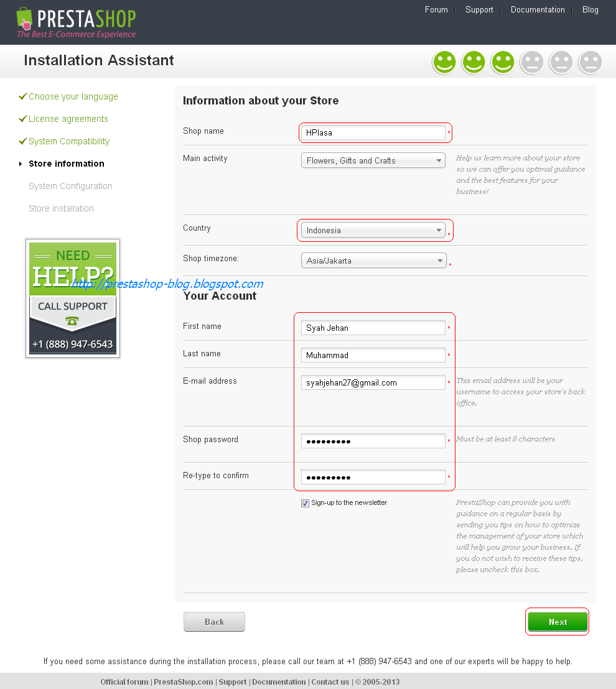The height and width of the screenshot is (689, 616).
Task: Open the Support link in header
Action: coord(479,10)
